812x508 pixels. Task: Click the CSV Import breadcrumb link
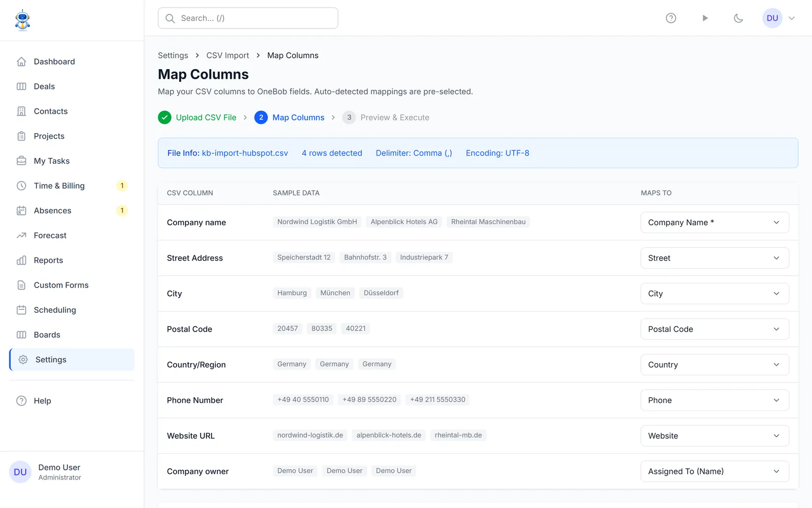click(x=228, y=55)
